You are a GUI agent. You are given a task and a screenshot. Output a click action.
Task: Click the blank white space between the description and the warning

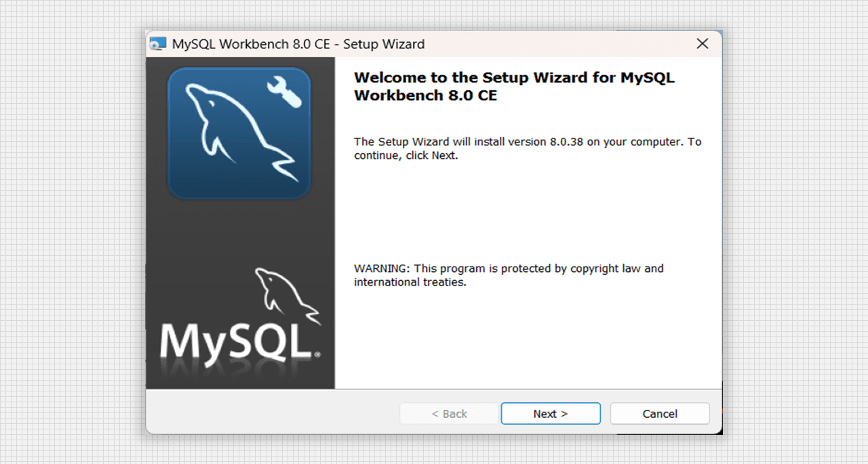tap(527, 210)
